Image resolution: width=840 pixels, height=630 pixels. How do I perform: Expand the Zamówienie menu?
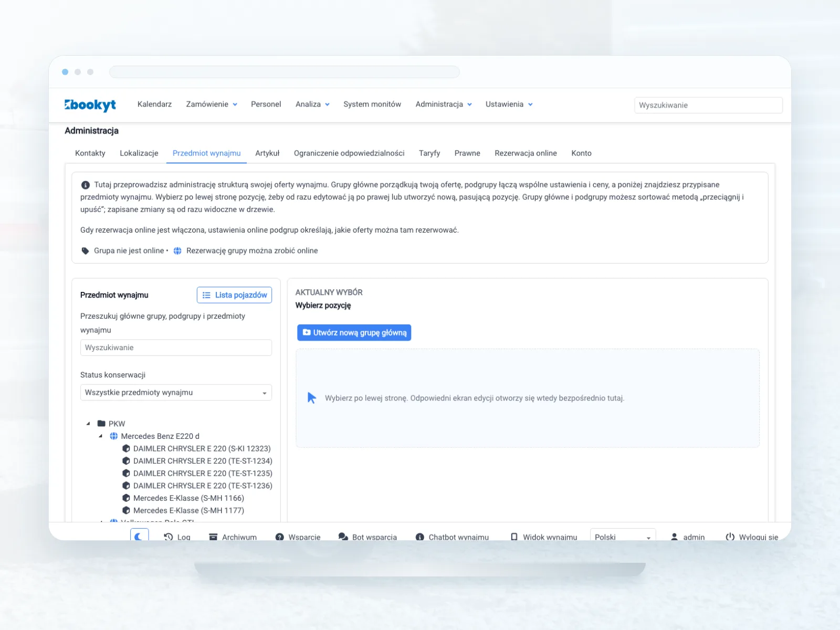[x=212, y=104]
